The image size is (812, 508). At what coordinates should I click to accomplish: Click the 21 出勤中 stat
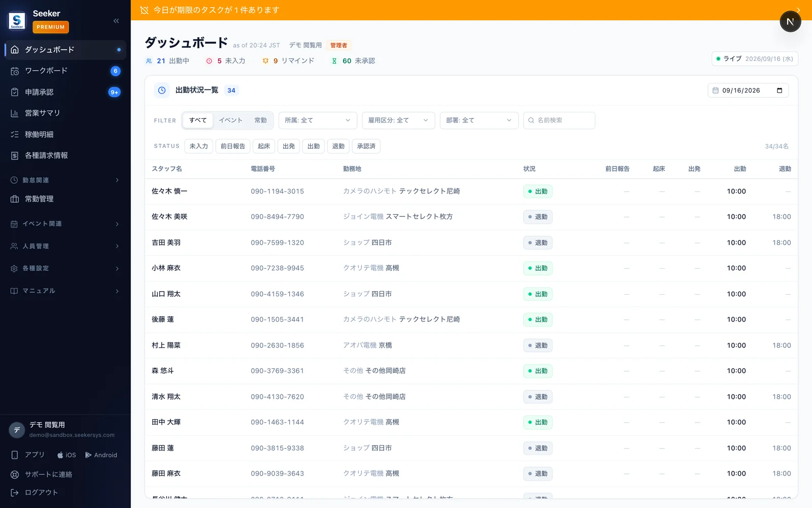(x=167, y=61)
